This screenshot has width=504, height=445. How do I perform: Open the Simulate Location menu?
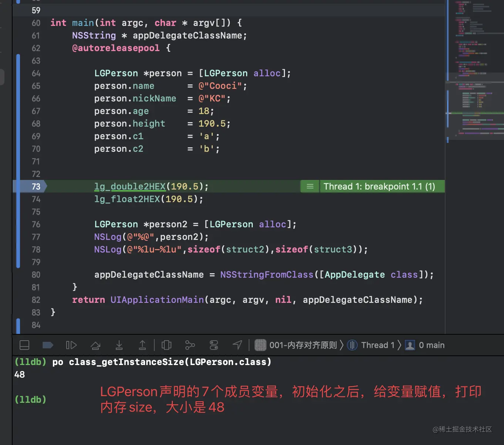(237, 345)
